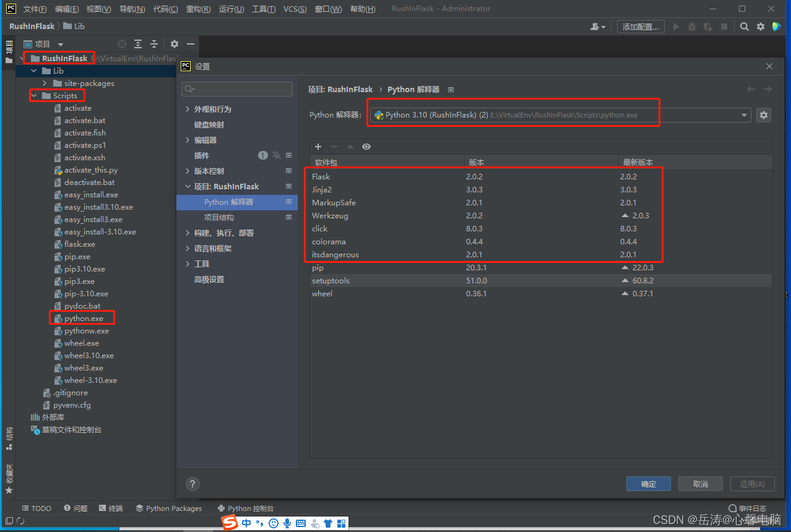Click the Debug bug icon
The image size is (791, 532).
pyautogui.click(x=692, y=27)
